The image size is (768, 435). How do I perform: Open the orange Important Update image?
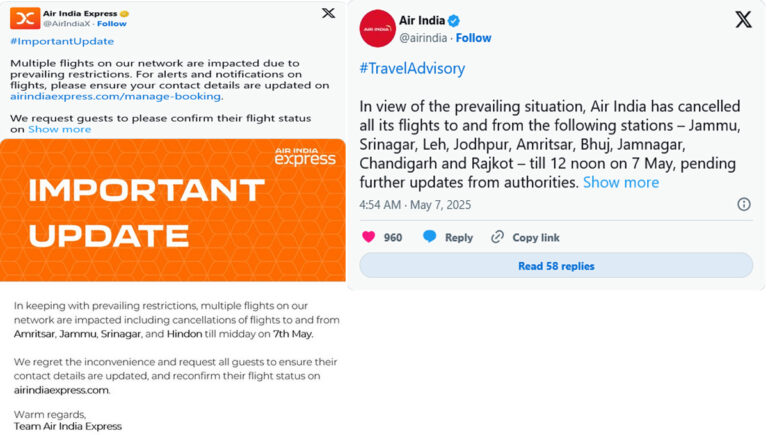point(172,210)
